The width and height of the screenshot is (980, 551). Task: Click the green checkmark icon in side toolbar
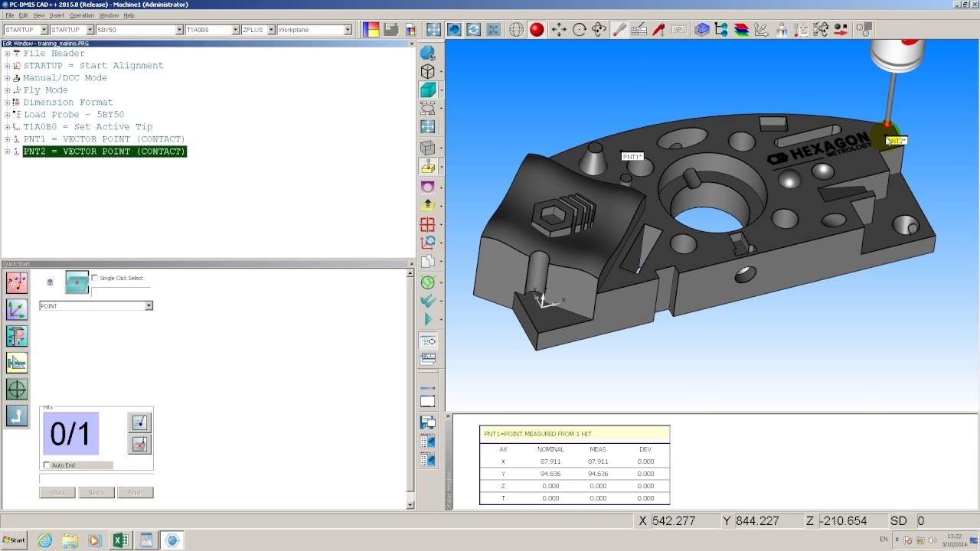428,300
